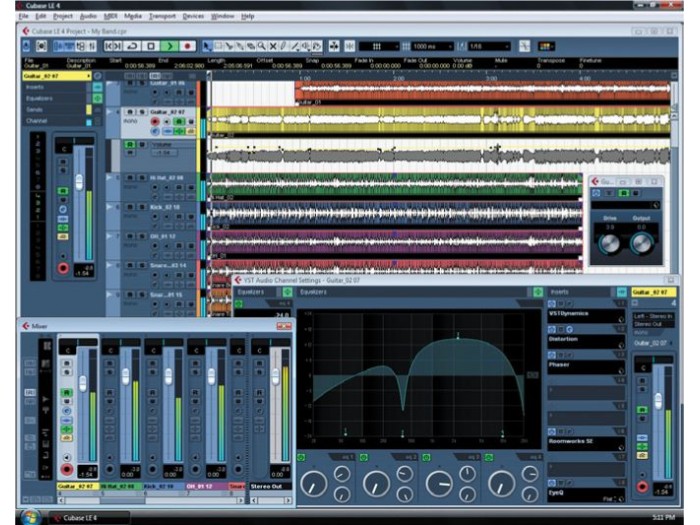The width and height of the screenshot is (700, 525).
Task: Expand the Channel section in Inspector
Action: (x=56, y=121)
